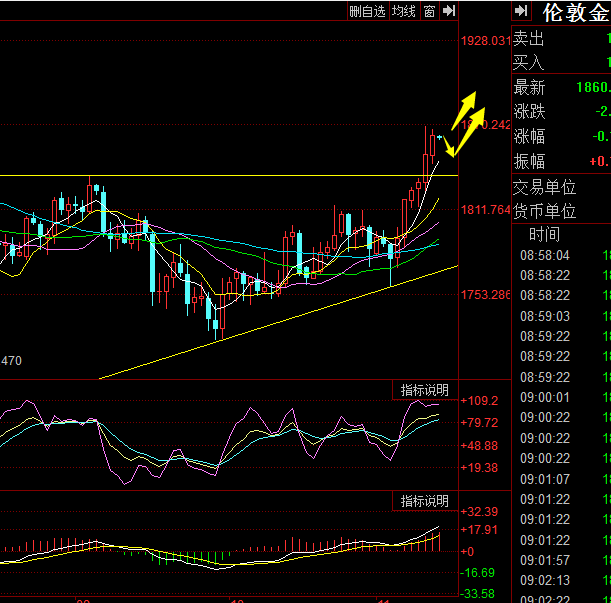The width and height of the screenshot is (611, 603).
Task: Click the 最新 latest price label
Action: 529,87
